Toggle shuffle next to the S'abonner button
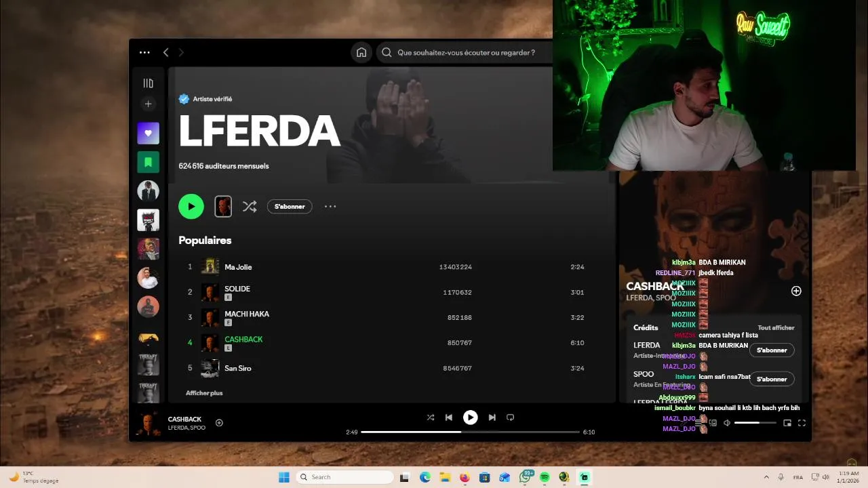 coord(250,207)
